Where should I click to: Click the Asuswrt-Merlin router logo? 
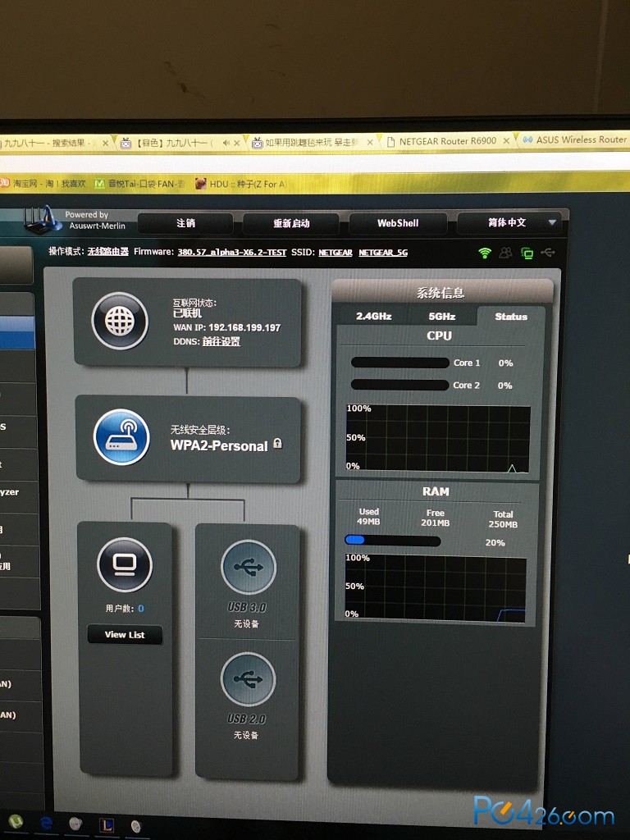43,220
